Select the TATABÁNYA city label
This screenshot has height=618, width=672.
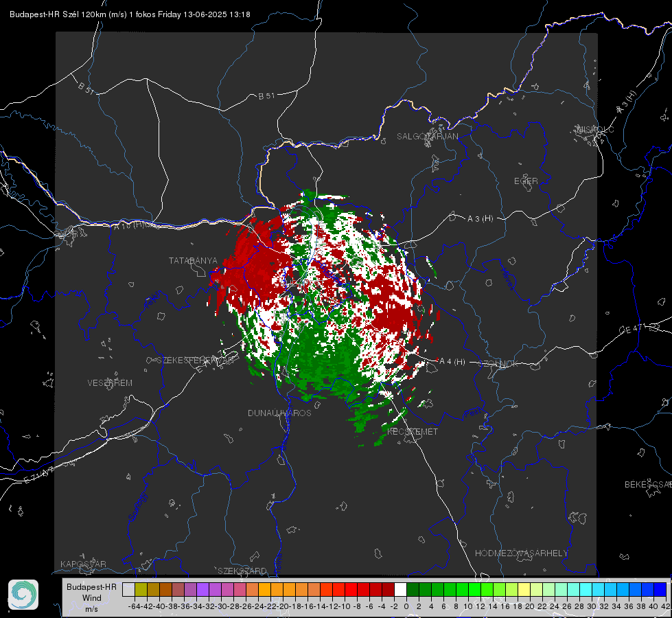coord(193,261)
